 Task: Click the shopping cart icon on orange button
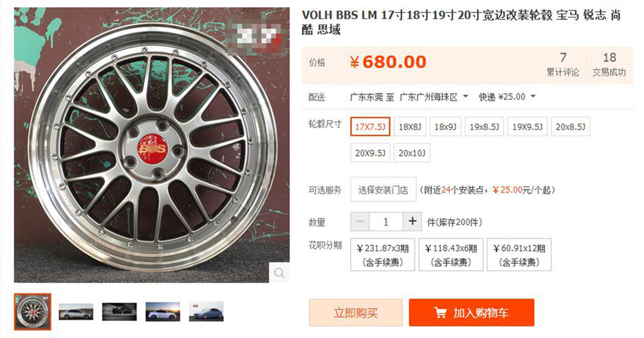(x=440, y=313)
